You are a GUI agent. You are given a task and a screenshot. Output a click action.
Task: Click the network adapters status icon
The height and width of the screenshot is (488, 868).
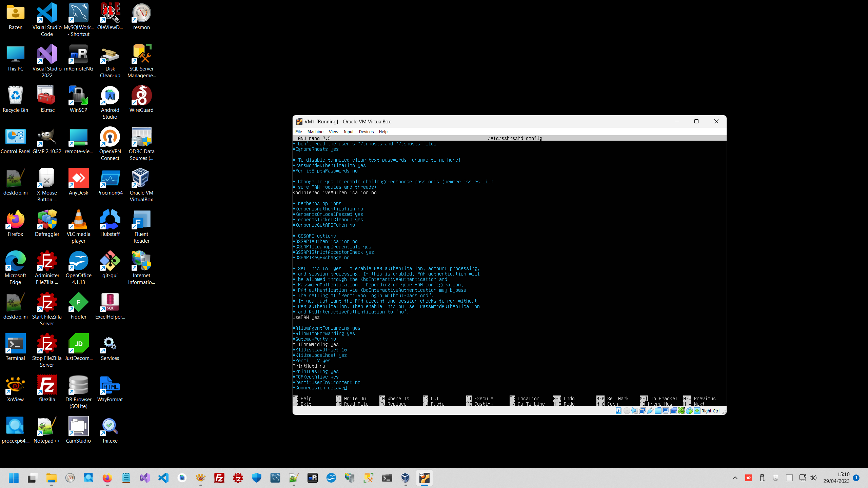[643, 411]
